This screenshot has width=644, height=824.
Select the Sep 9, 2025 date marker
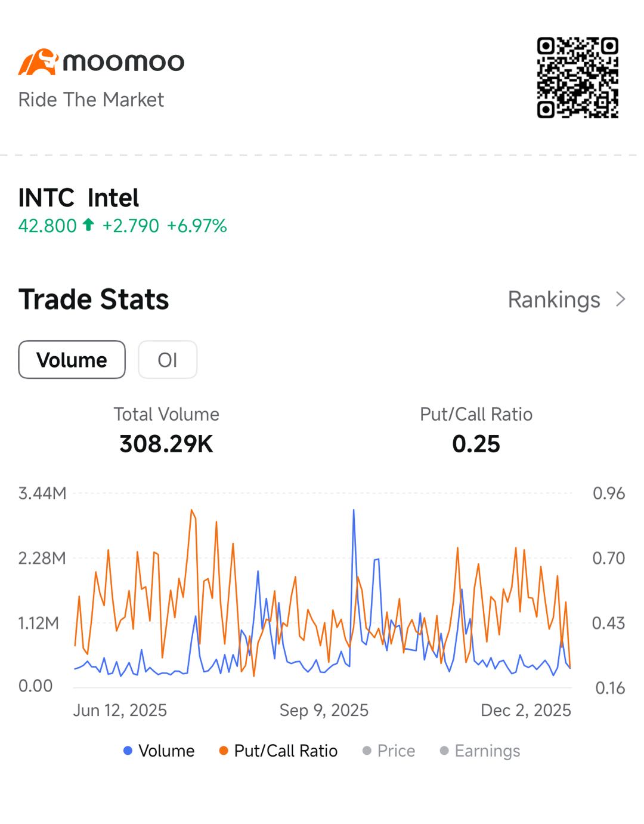click(x=324, y=710)
